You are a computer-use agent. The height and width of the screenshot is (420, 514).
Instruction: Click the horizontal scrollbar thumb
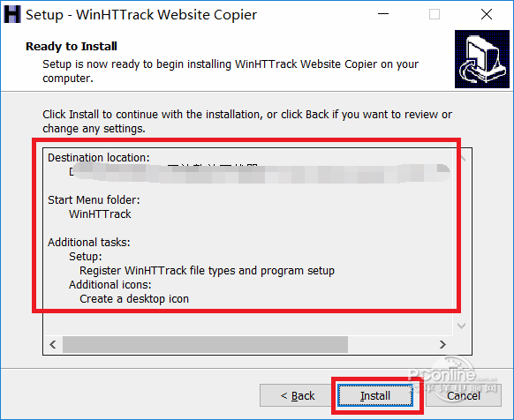(205, 344)
